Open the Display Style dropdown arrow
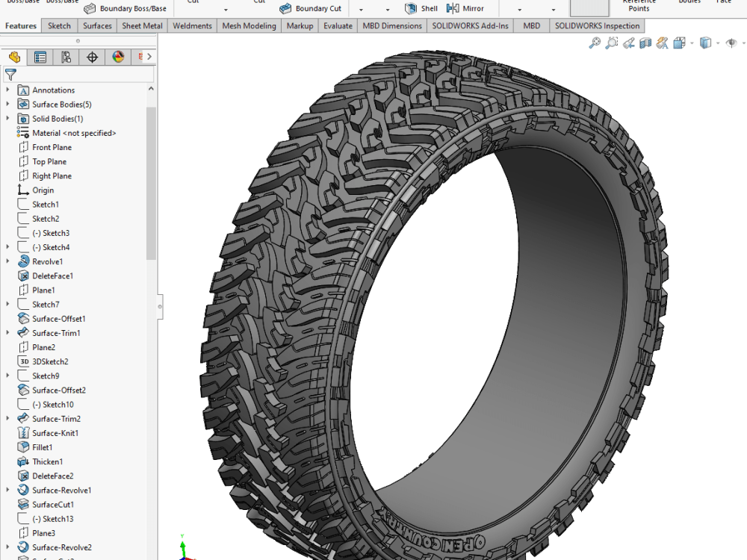 tap(717, 43)
